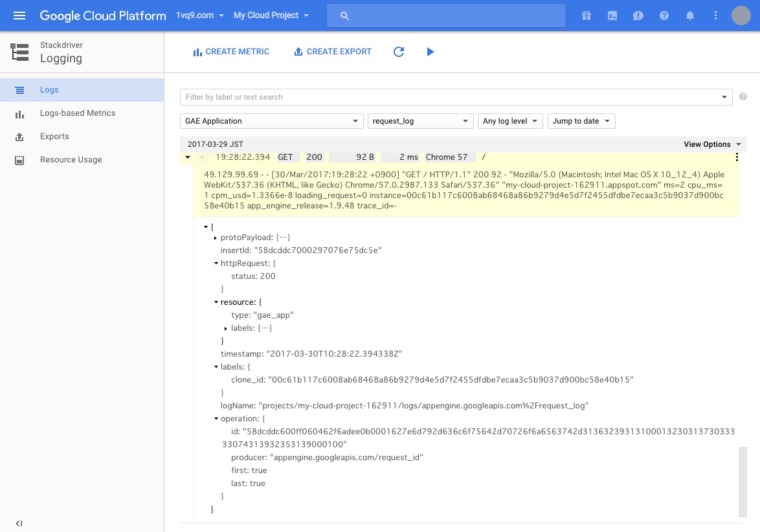
Task: Click the GET method in log summary
Action: coord(285,157)
